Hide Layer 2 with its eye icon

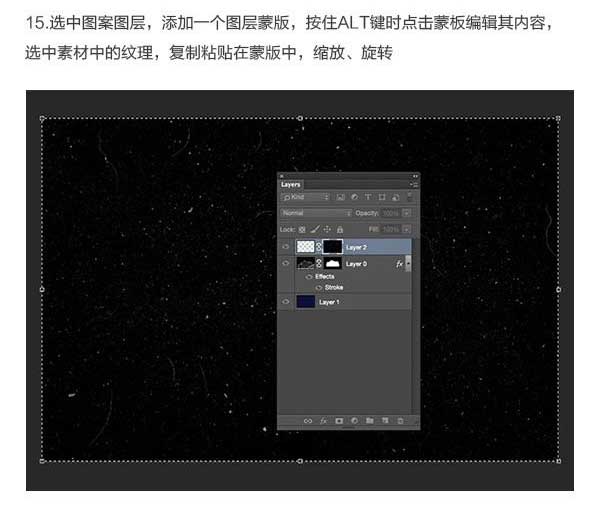(286, 247)
